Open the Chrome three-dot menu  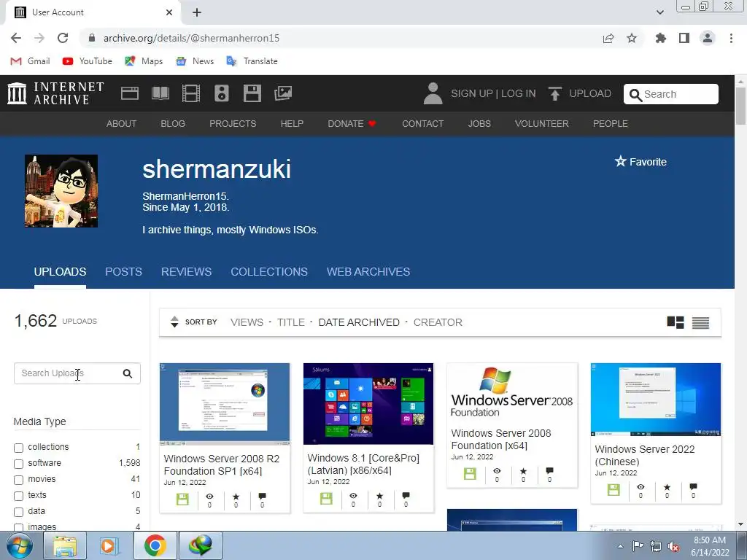click(x=731, y=38)
